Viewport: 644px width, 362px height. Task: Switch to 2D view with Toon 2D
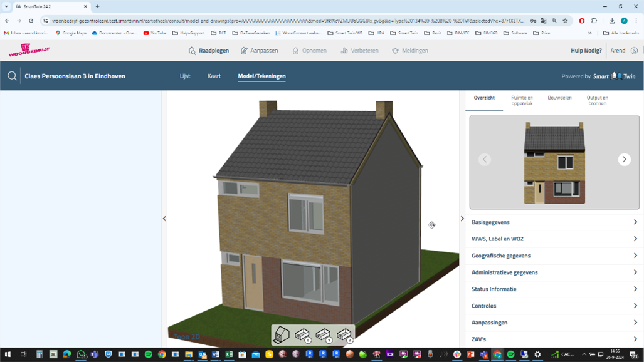pos(187,337)
